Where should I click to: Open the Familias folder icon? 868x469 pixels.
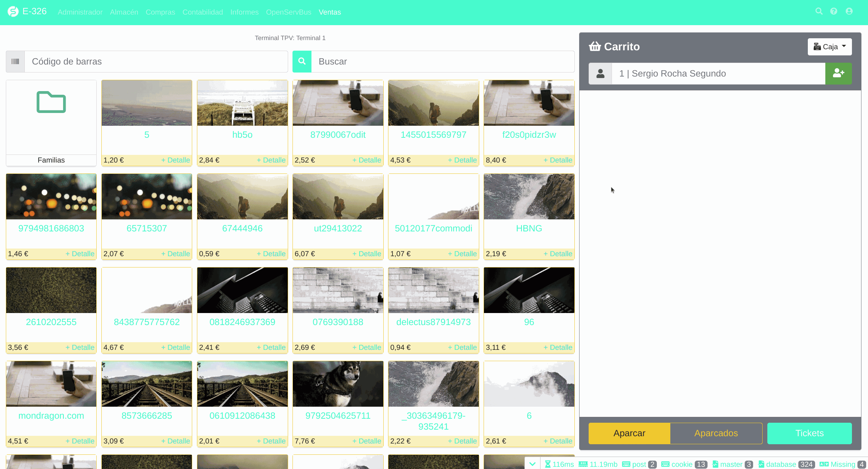(51, 102)
